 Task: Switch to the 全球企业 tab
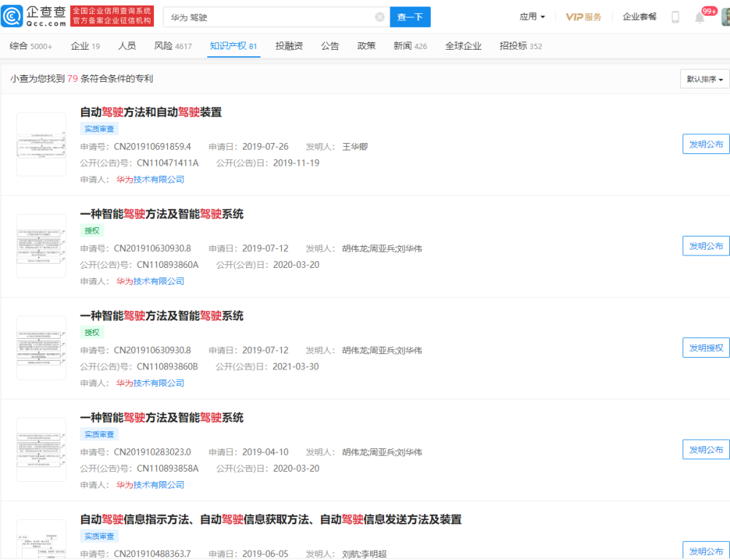(x=464, y=46)
